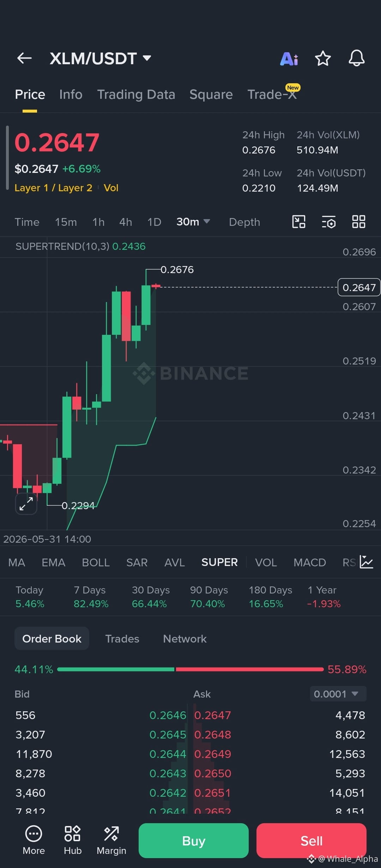Select the 15m interval

[x=66, y=222]
